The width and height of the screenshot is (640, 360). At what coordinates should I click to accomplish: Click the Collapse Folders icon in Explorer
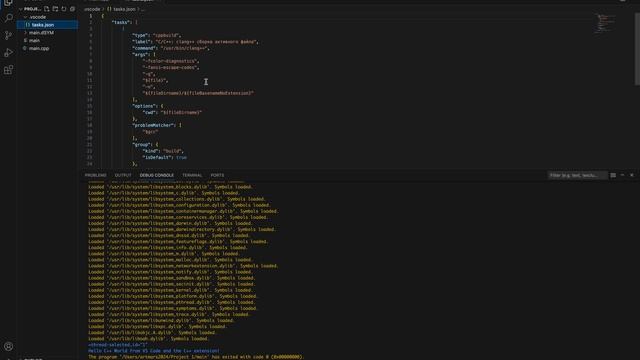click(72, 9)
